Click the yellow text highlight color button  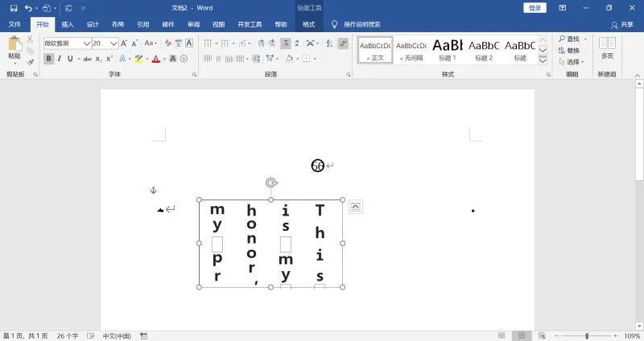(x=138, y=59)
